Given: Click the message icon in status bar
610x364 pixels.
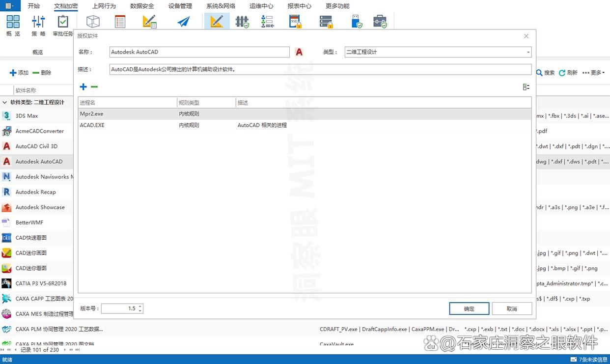Looking at the screenshot, I should point(574,360).
